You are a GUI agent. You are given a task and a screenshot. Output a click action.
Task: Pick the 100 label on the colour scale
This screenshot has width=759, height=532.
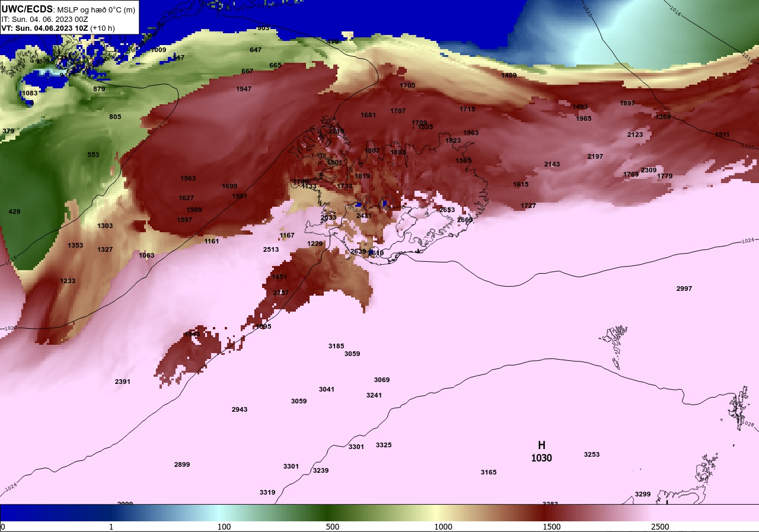click(224, 527)
